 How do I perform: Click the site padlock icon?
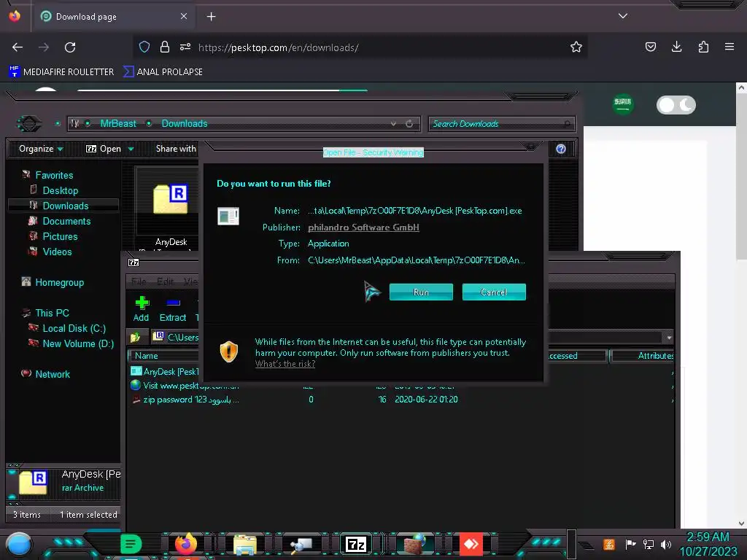pos(165,47)
